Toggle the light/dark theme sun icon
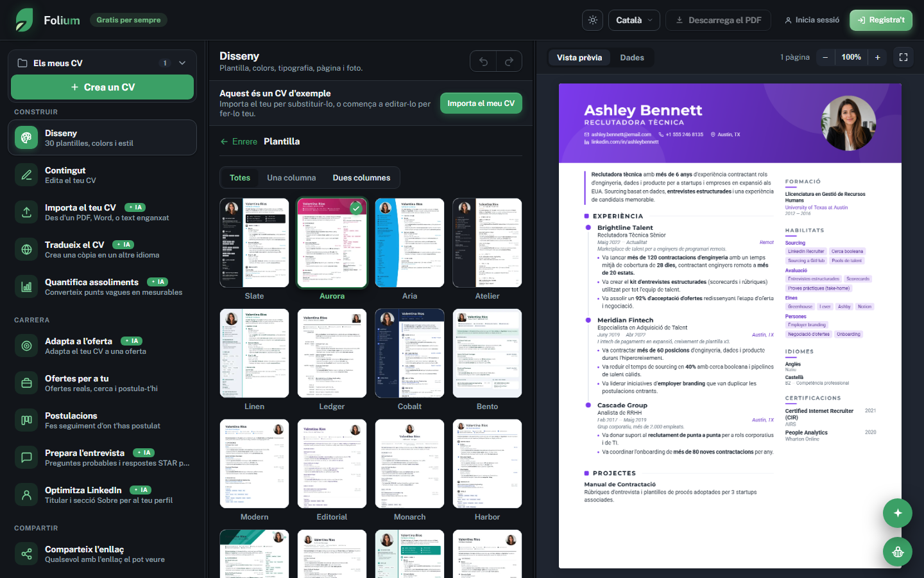The height and width of the screenshot is (578, 924). coord(593,20)
